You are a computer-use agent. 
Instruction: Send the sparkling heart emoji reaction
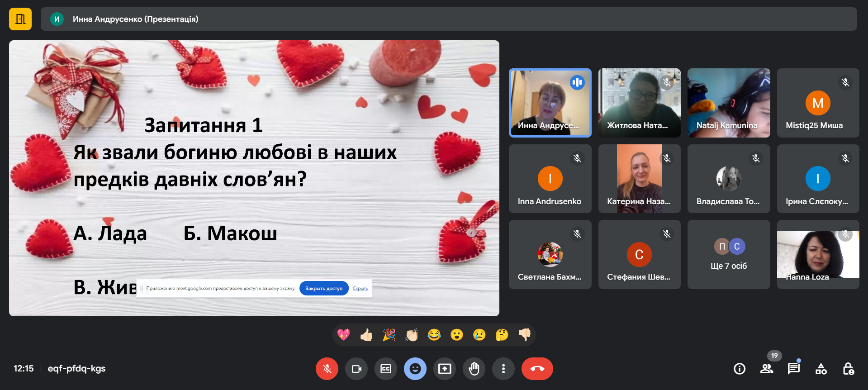pos(344,335)
